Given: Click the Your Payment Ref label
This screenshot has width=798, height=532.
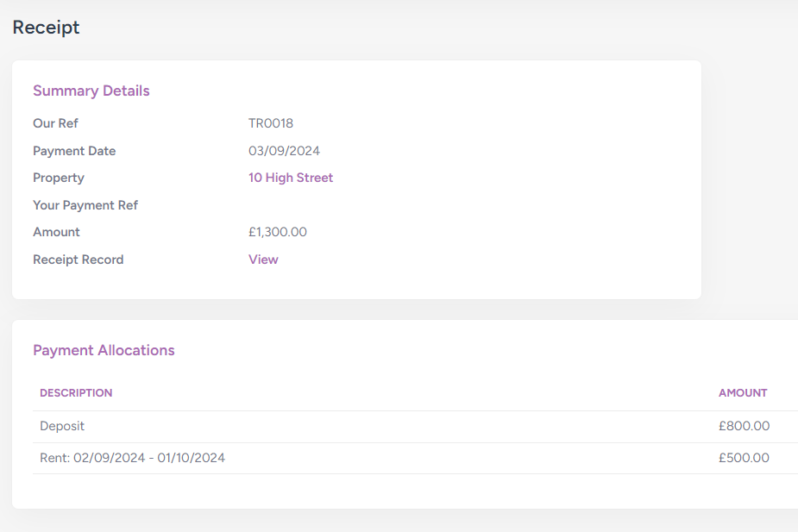Looking at the screenshot, I should point(85,205).
